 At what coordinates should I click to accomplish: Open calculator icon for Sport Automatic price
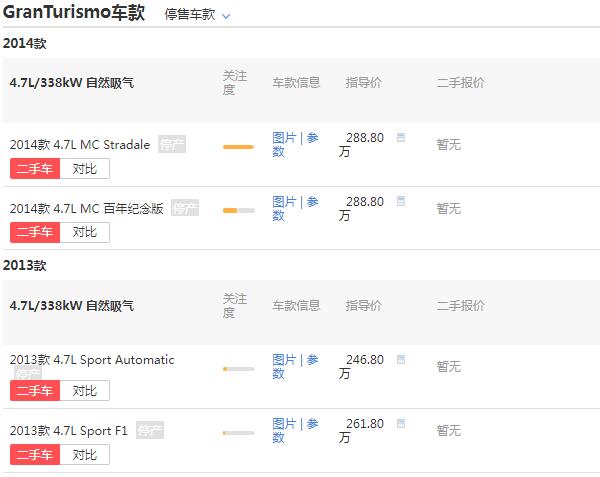point(401,360)
